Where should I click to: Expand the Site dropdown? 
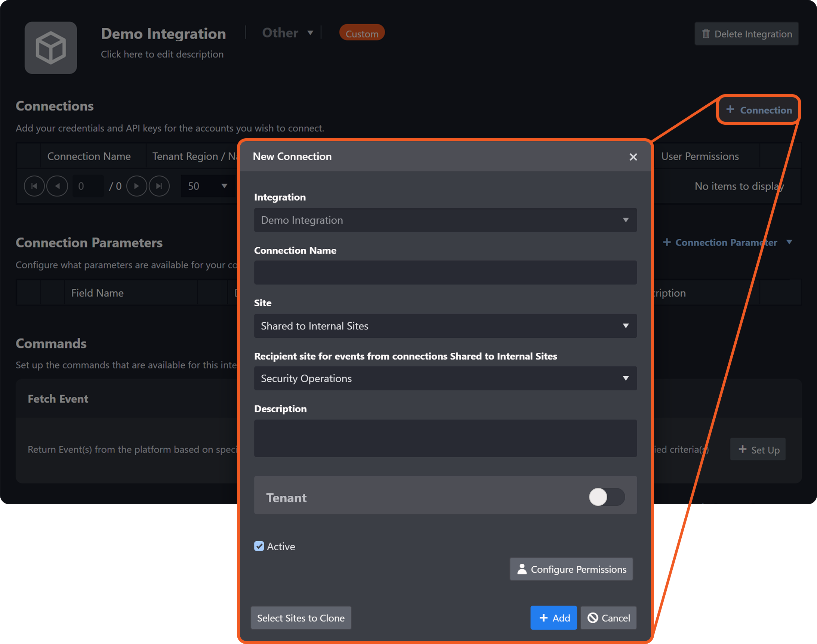click(445, 326)
